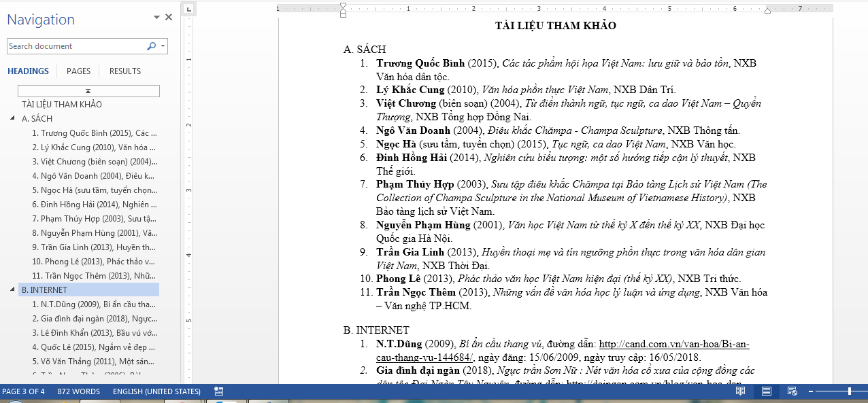The image size is (868, 403).
Task: Select '4. Quốc Lê (2015)' in Navigation
Action: (x=95, y=347)
